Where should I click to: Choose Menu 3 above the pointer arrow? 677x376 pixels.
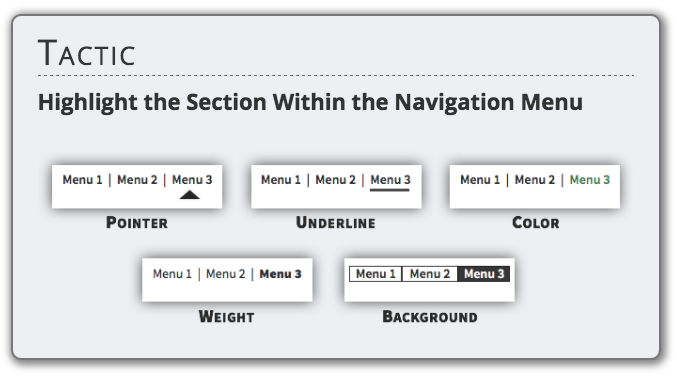(192, 180)
